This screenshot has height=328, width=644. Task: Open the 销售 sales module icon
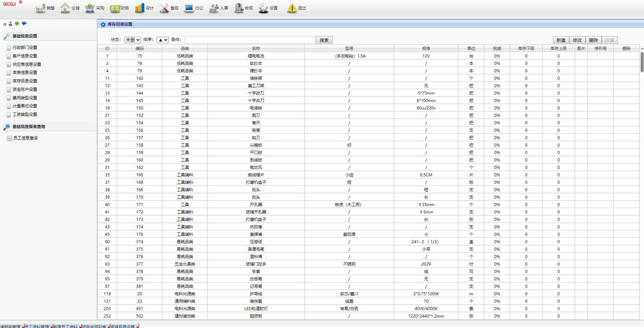point(41,8)
